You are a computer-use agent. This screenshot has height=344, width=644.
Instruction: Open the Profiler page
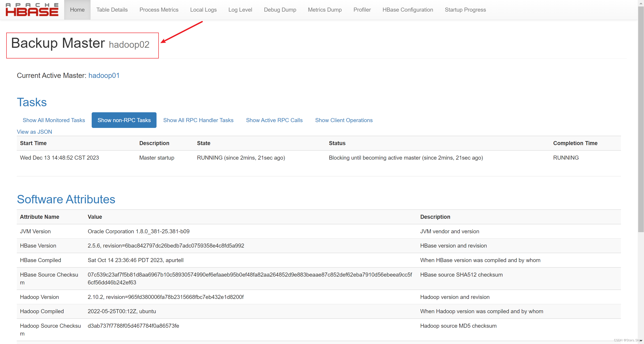click(x=362, y=10)
